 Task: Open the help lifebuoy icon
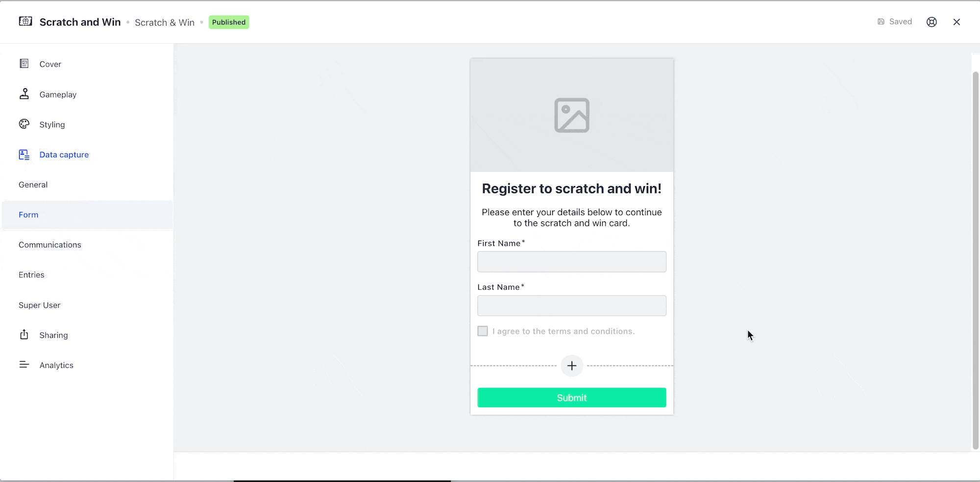[x=931, y=22]
